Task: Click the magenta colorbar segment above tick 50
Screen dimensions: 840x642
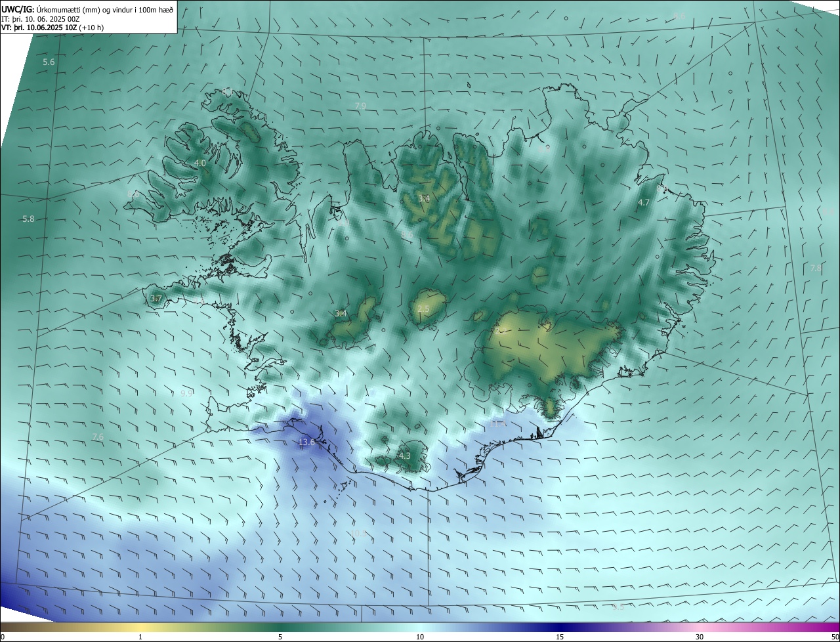Action: [x=832, y=627]
